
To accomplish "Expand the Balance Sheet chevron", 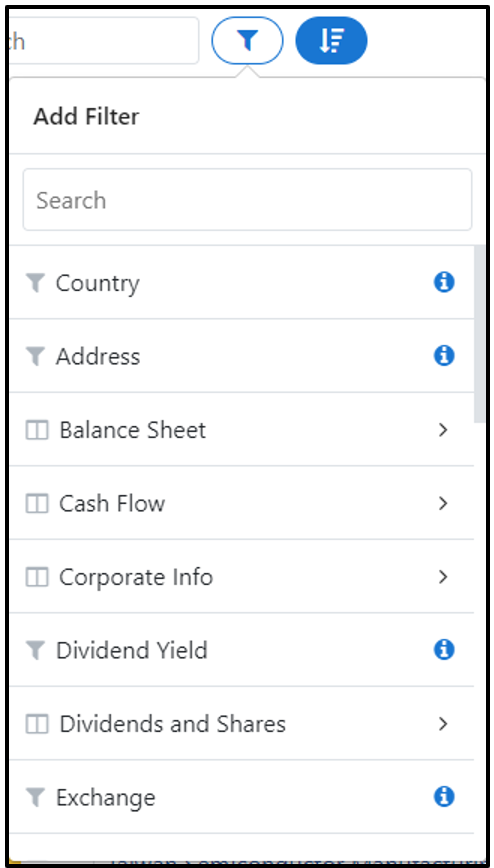I will coord(442,430).
